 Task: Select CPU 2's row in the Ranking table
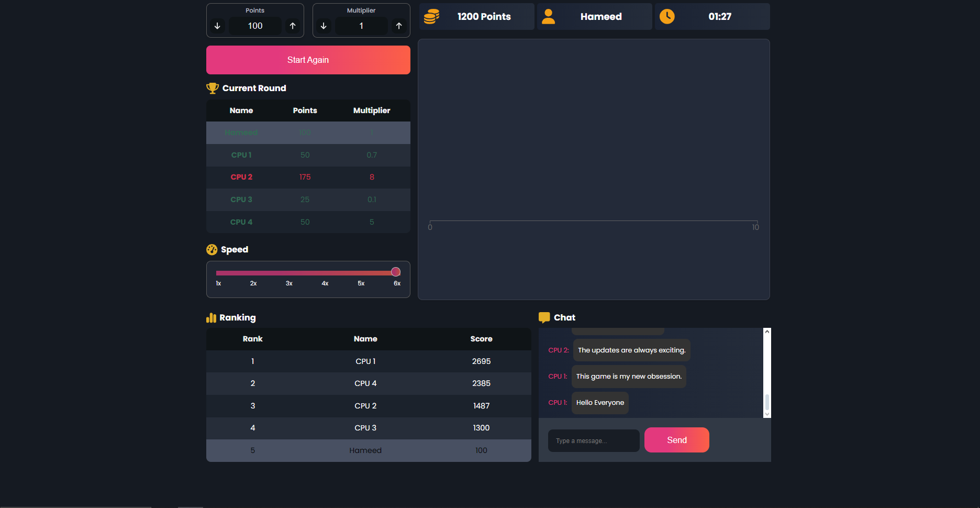365,405
